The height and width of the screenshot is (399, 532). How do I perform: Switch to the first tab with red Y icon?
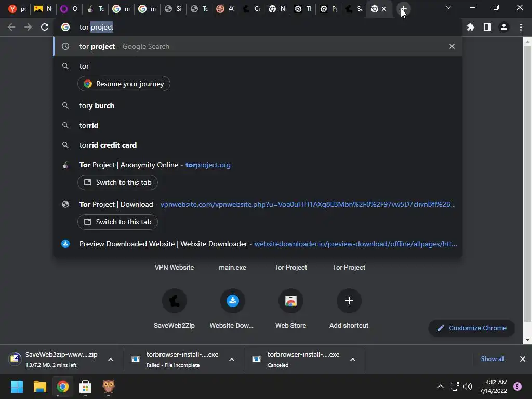[x=17, y=9]
